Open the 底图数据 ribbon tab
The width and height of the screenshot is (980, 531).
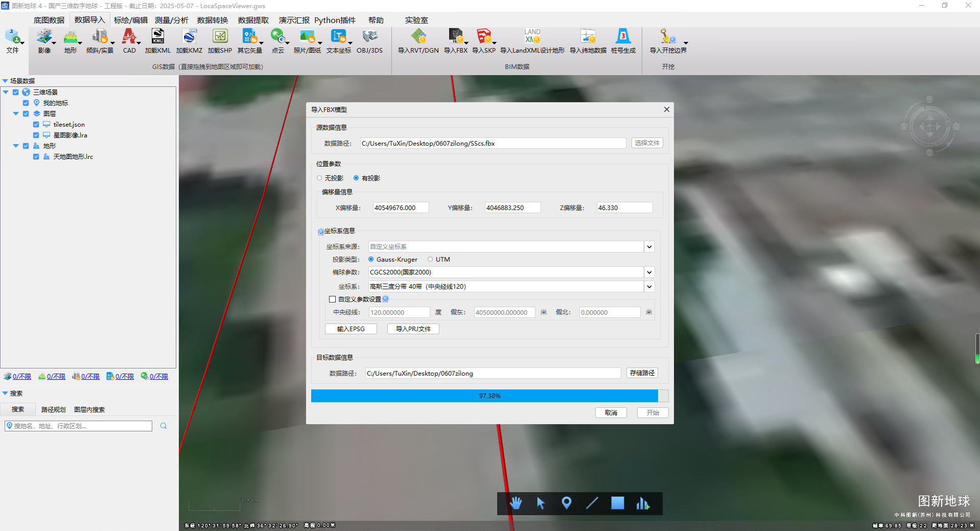click(49, 20)
